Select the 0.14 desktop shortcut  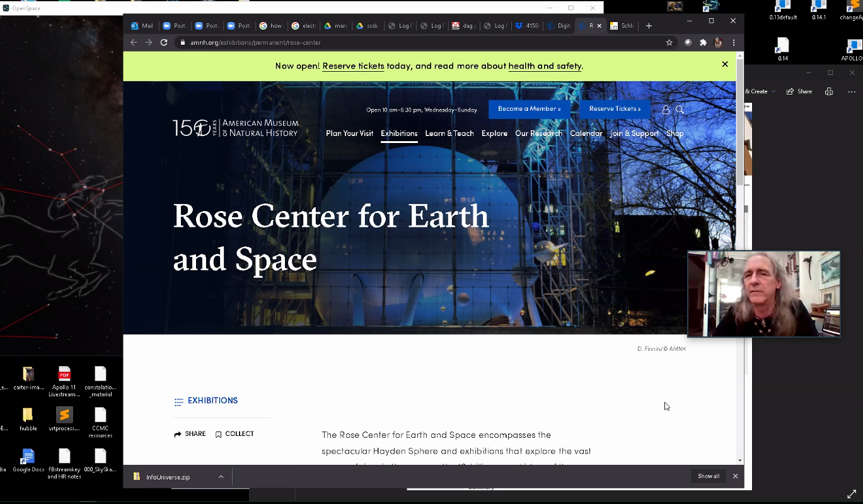(x=782, y=50)
